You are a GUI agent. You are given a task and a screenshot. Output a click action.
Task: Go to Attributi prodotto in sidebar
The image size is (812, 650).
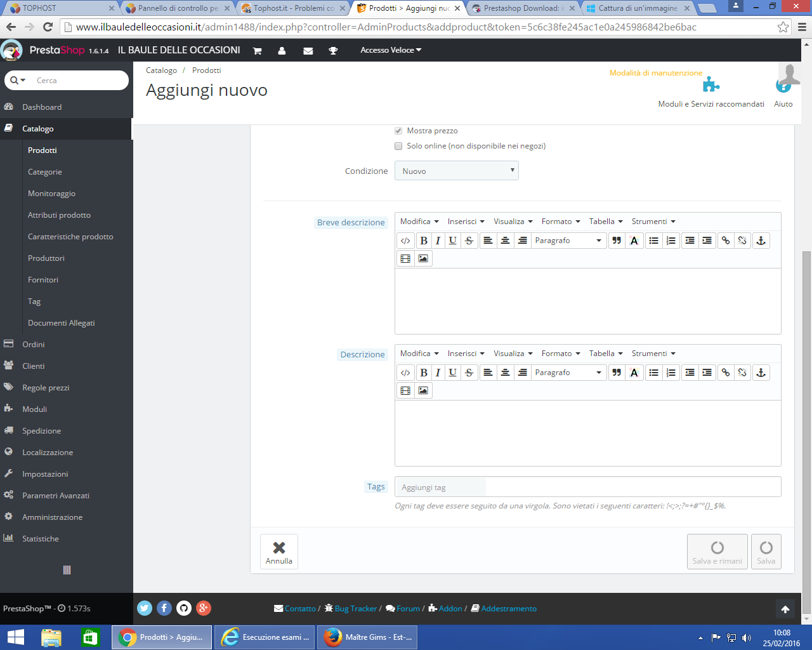59,215
